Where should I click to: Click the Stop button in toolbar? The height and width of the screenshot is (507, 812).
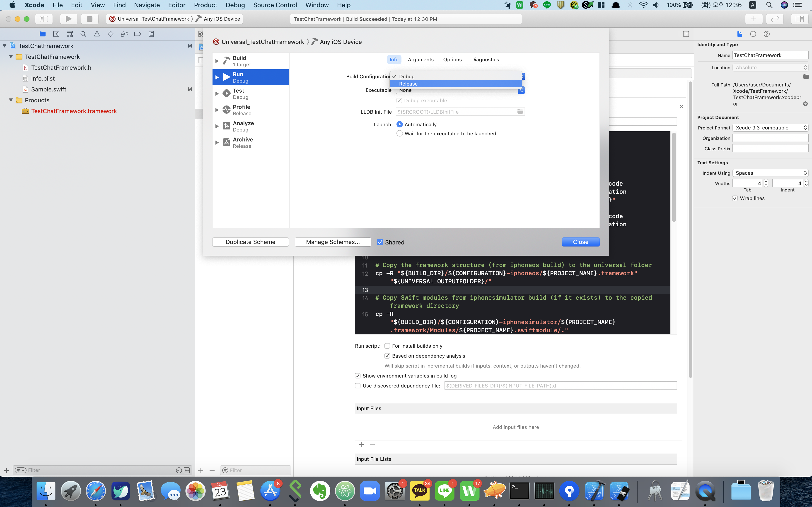89,19
